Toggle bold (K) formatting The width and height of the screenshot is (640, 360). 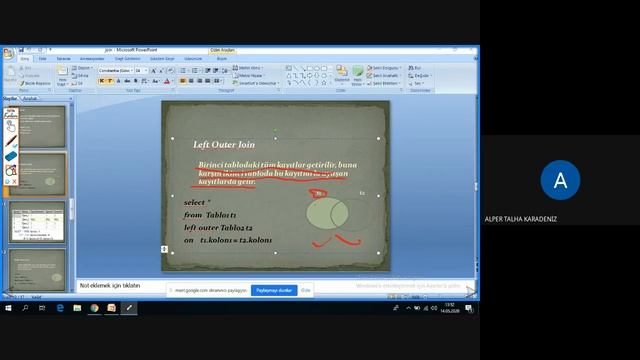101,81
